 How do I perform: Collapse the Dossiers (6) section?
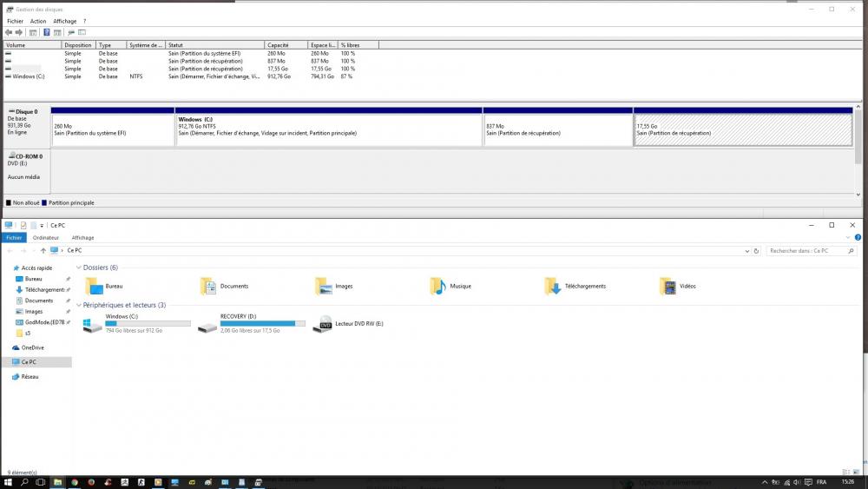[79, 268]
